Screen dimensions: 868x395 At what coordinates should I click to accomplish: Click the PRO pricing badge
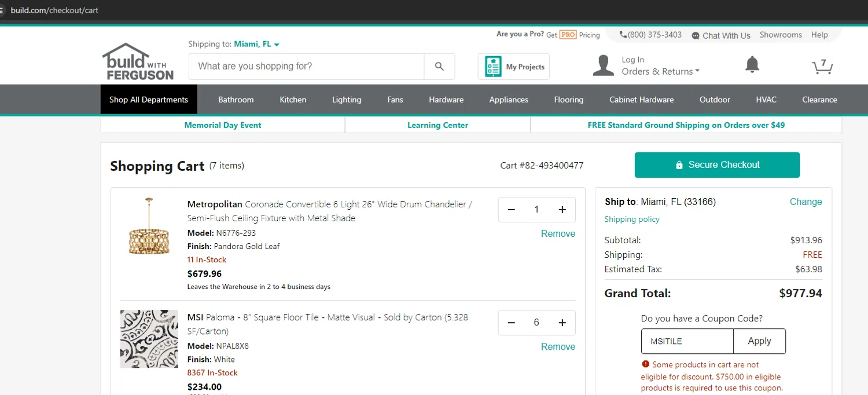568,35
